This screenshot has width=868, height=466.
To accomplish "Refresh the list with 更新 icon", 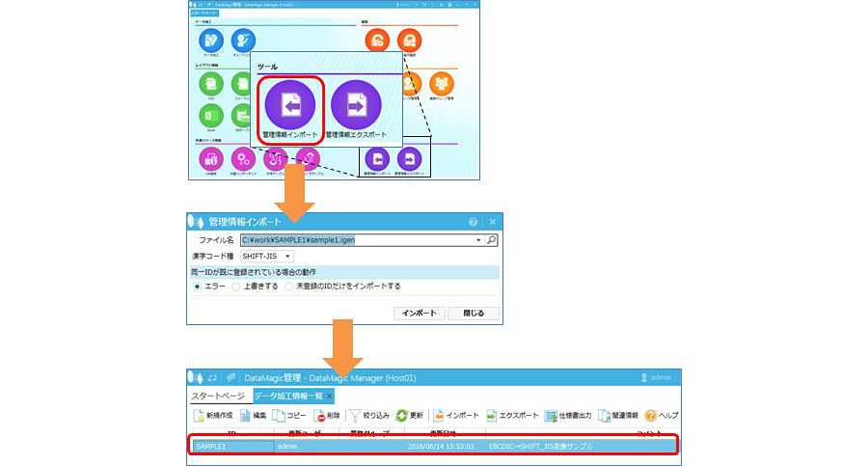I will tap(401, 415).
